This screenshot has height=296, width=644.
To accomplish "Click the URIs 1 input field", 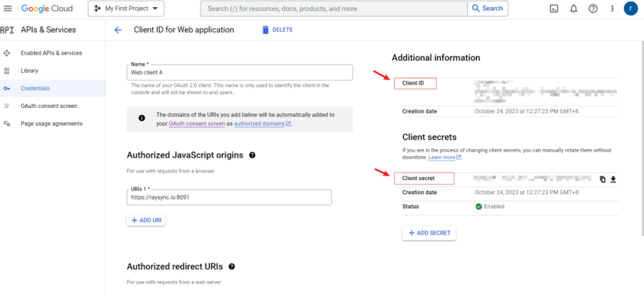I will click(229, 197).
